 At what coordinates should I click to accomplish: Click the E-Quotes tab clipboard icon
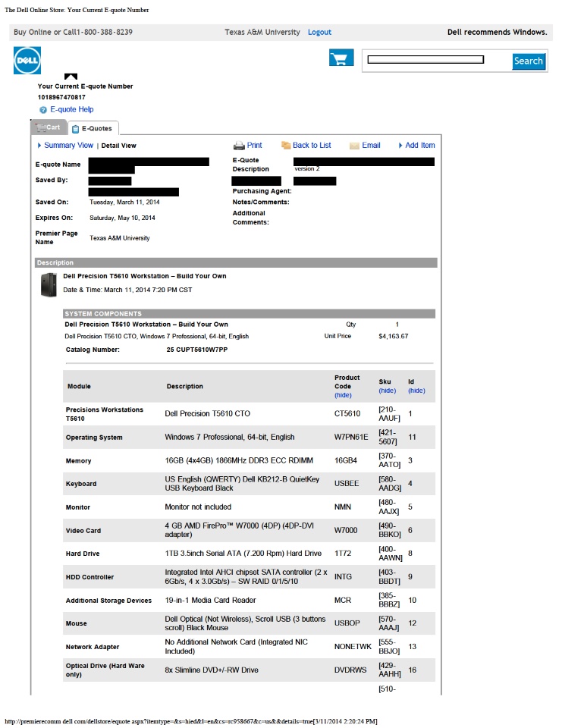click(x=75, y=129)
